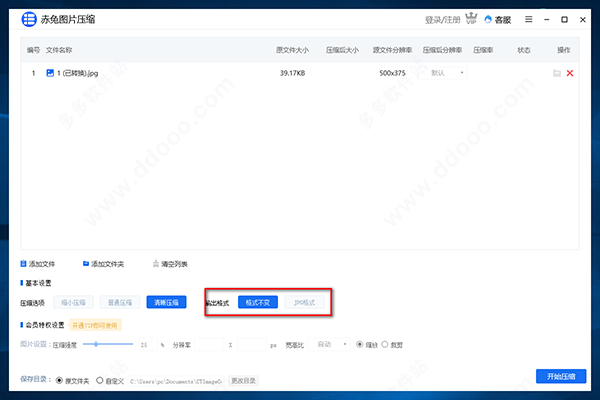Click the 压缩率 column header

483,50
